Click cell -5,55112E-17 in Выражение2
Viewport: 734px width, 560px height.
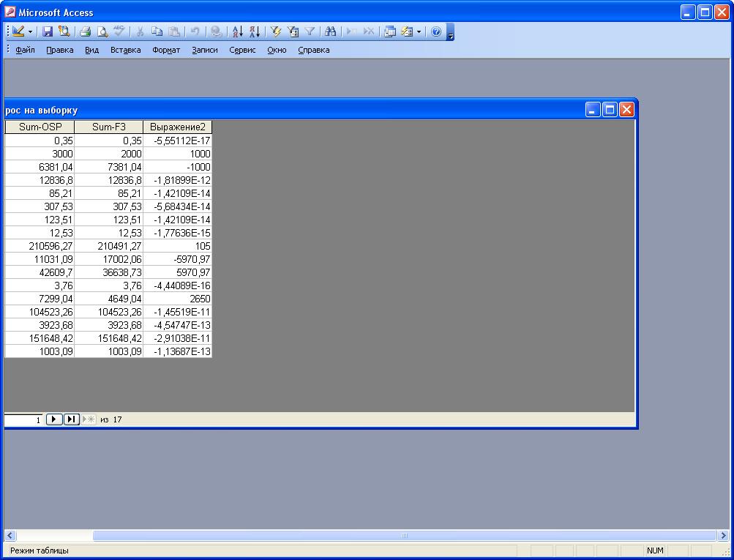[x=177, y=141]
